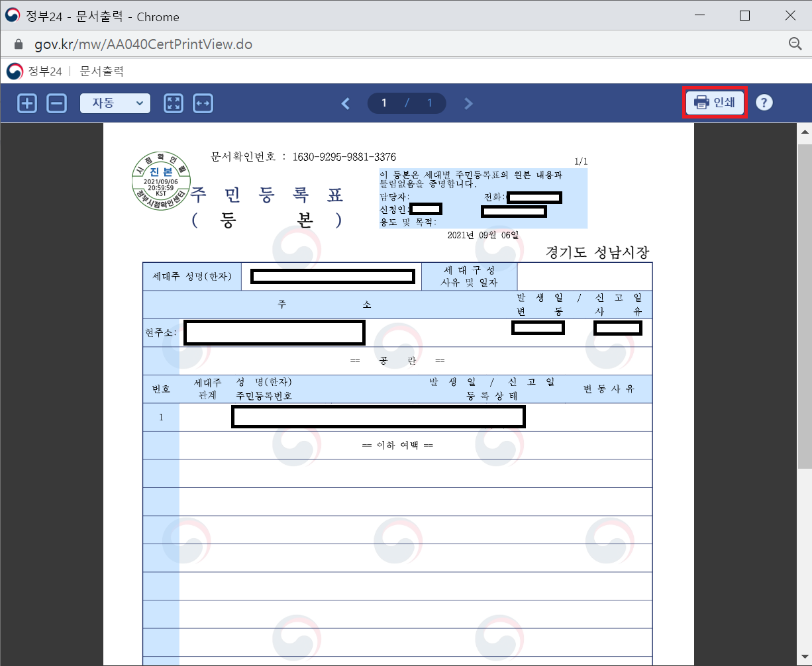812x666 pixels.
Task: Click the Chrome zoom magnifier icon
Action: coord(795,44)
